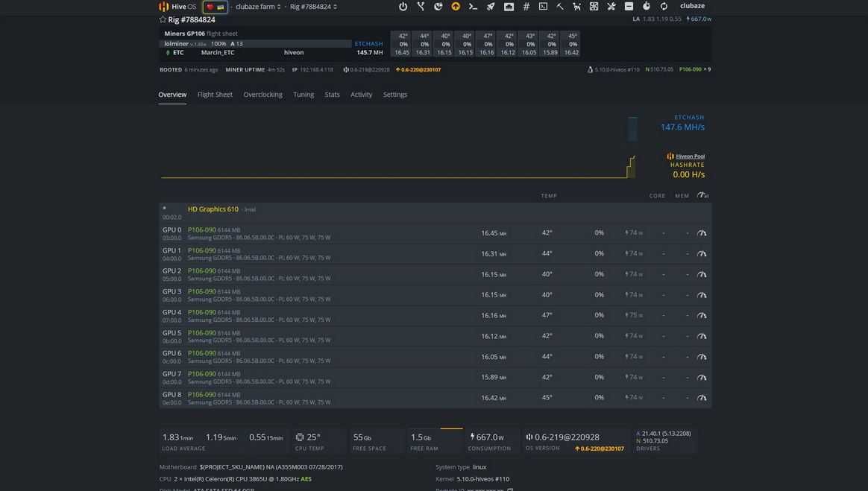Open the Activity tab
Viewport: 868px width, 491px height.
[361, 95]
